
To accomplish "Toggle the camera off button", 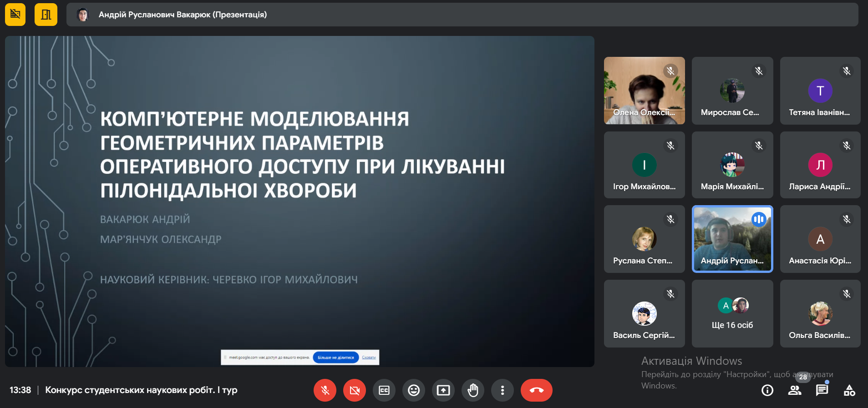I will pyautogui.click(x=355, y=390).
